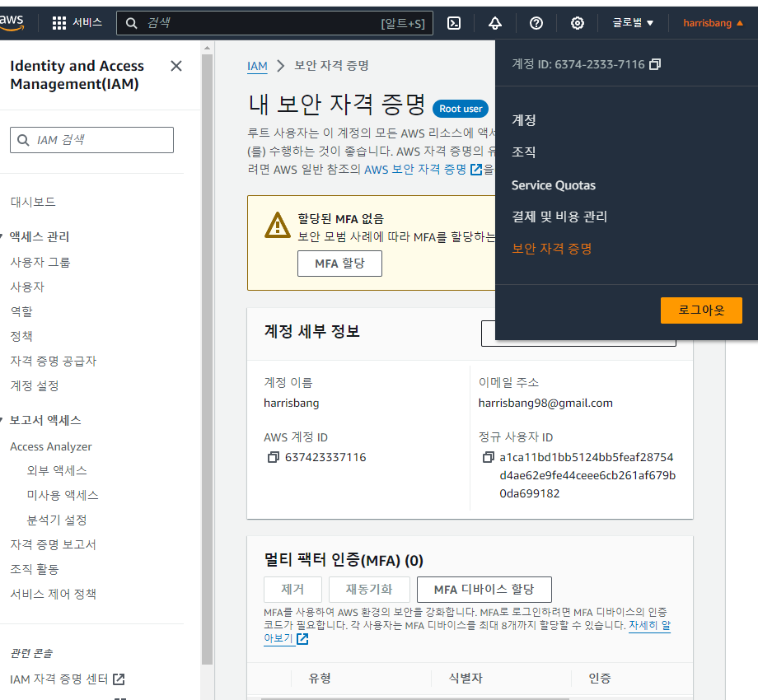Image resolution: width=758 pixels, height=700 pixels.
Task: Click the 인증 column header
Action: (600, 679)
